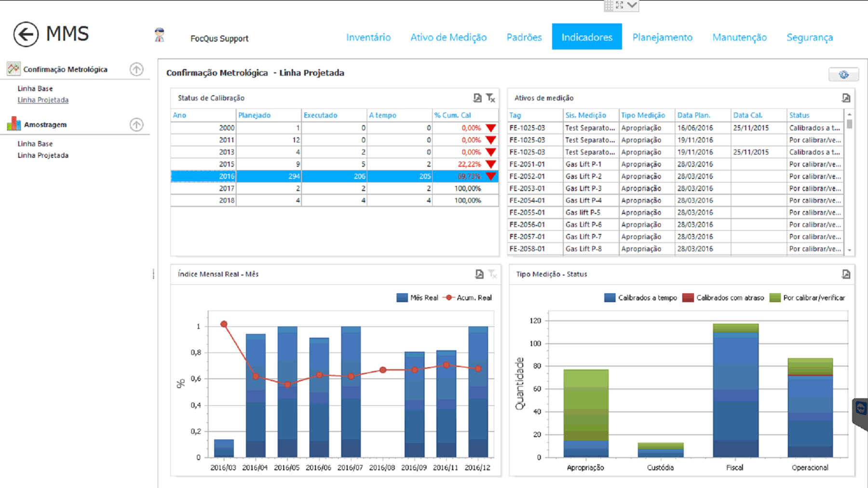Toggle Por calibrar/verificar legend swatch
This screenshot has height=488, width=868.
coord(775,298)
